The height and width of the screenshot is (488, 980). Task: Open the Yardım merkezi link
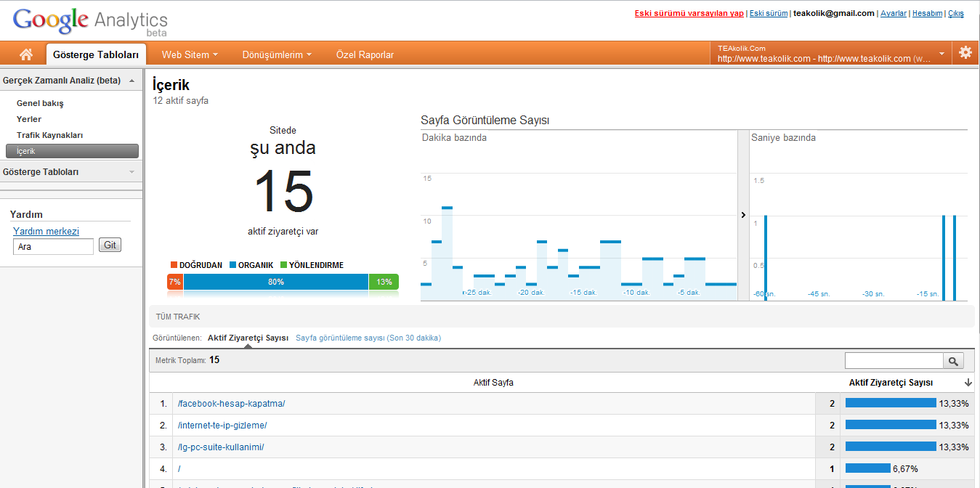coord(46,232)
